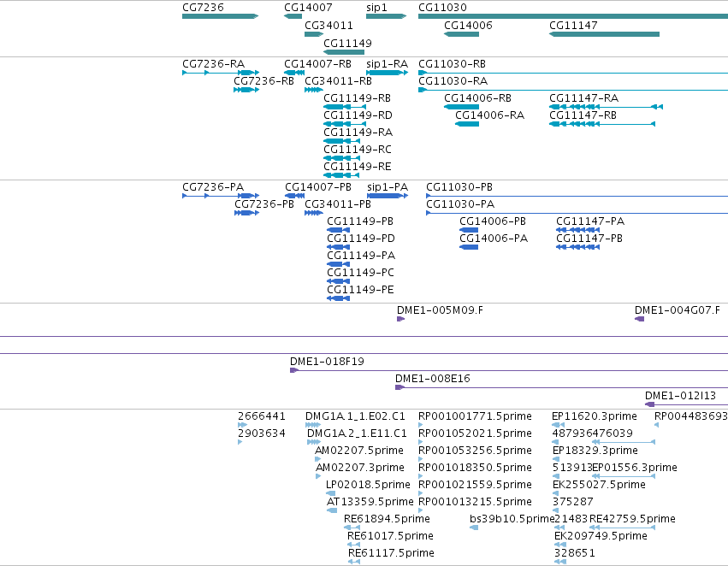The image size is (728, 566).
Task: Click protein CG11149-PB
Action: point(339,230)
